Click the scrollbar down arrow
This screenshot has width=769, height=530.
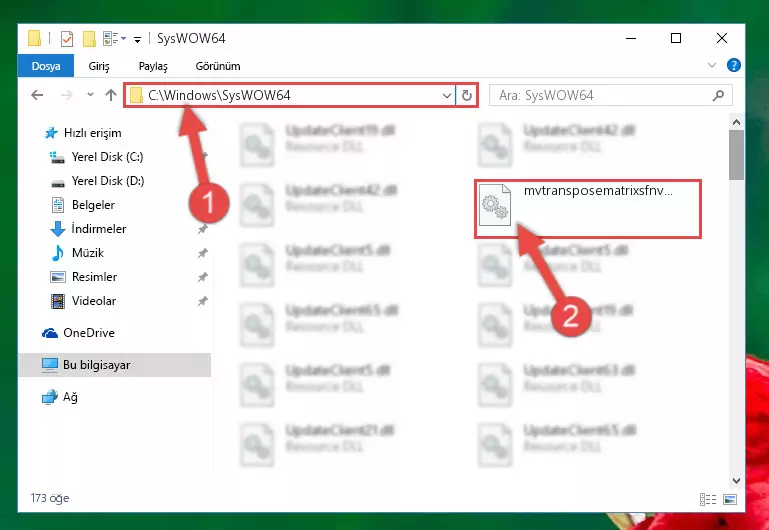[736, 480]
